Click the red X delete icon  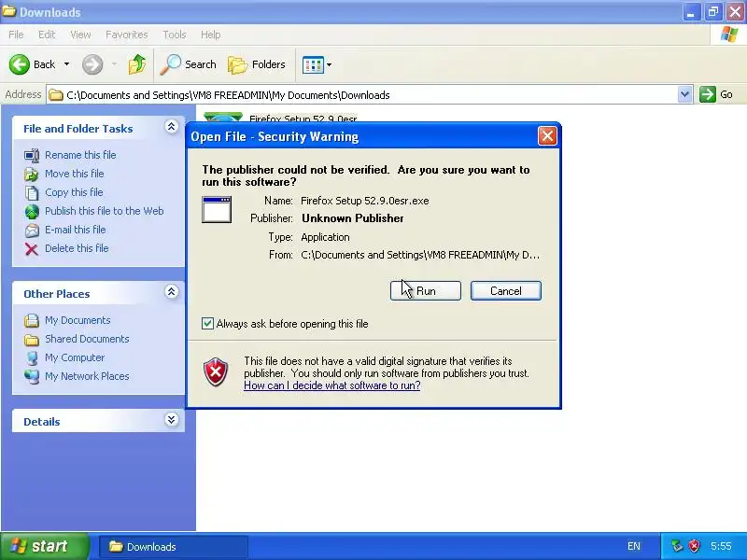pyautogui.click(x=32, y=249)
